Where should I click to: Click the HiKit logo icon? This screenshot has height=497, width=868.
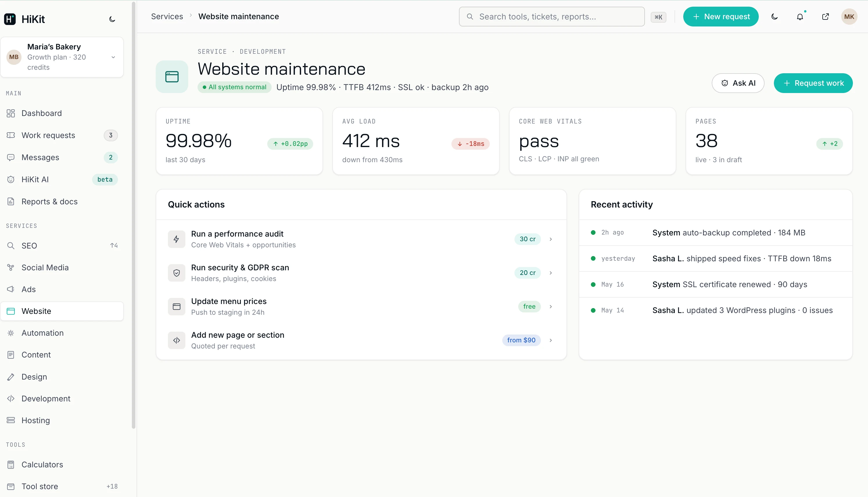tap(10, 19)
